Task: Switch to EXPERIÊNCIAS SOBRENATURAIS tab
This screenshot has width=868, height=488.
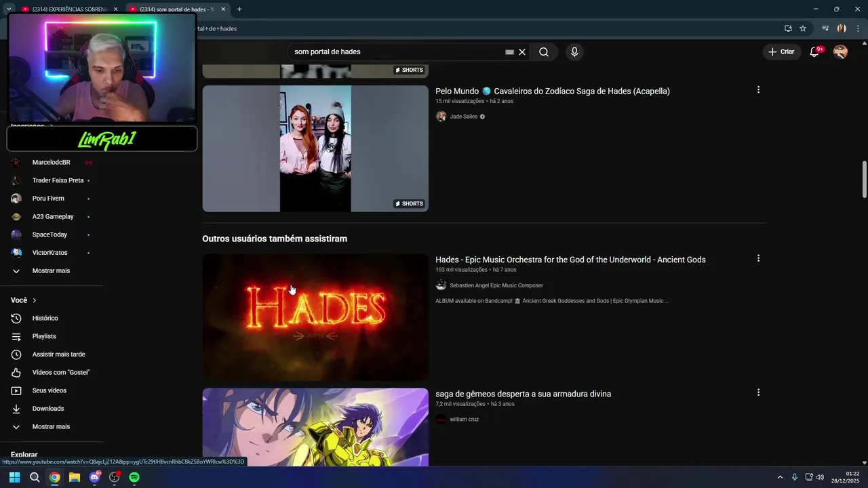Action: click(x=68, y=9)
